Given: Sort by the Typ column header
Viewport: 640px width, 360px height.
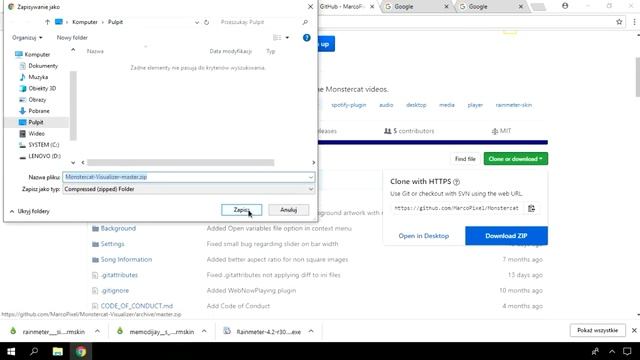Looking at the screenshot, I should coord(271,51).
